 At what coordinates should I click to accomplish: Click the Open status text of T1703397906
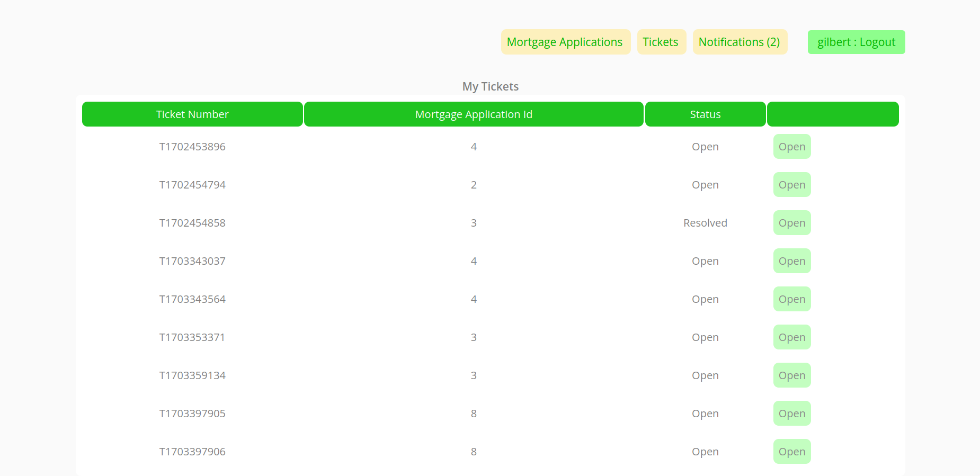point(705,452)
